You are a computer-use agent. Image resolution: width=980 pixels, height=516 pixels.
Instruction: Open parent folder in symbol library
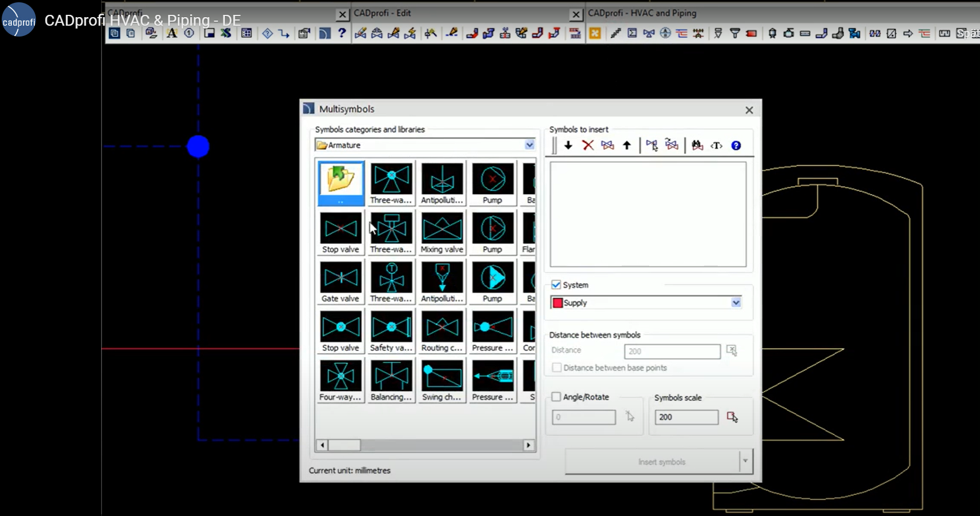coord(340,180)
